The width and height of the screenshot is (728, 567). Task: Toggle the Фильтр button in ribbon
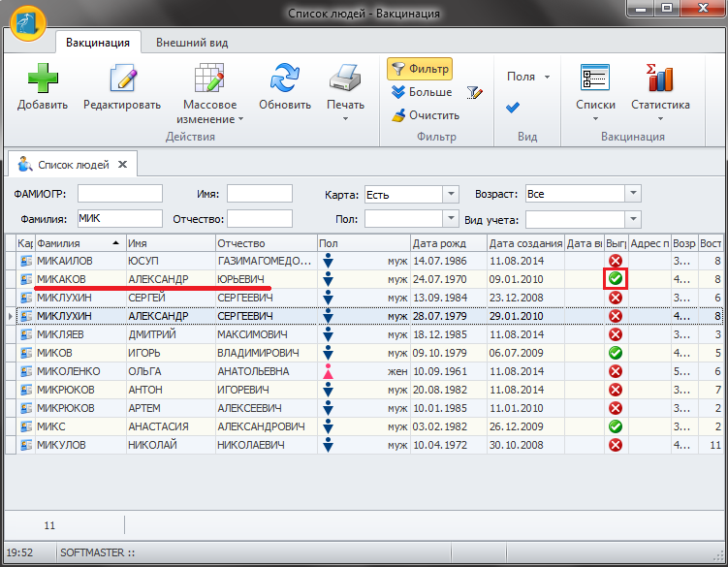(420, 69)
